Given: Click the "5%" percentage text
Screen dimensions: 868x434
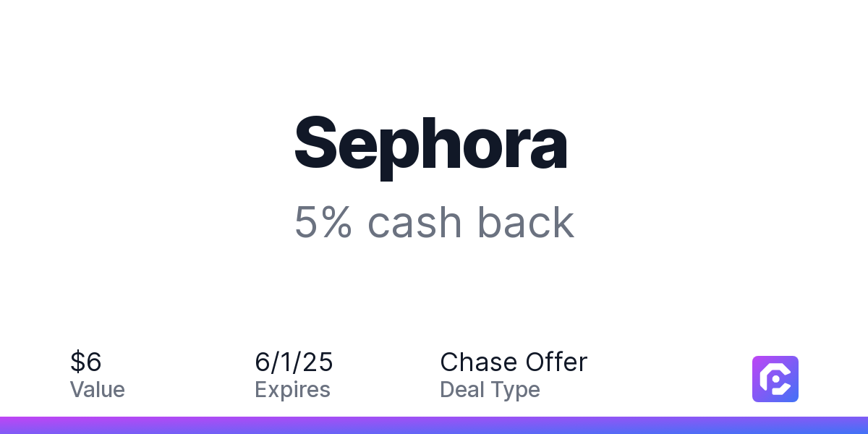Looking at the screenshot, I should pyautogui.click(x=323, y=222).
